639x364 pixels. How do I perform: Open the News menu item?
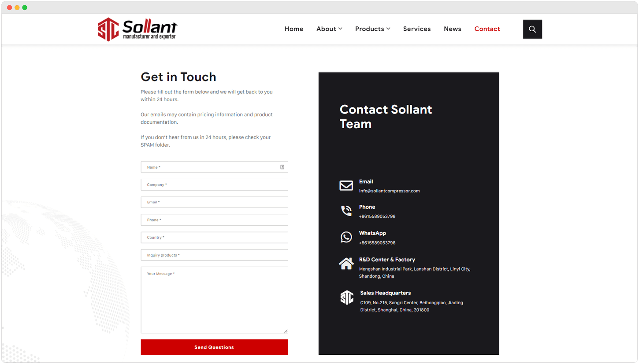[x=453, y=29]
